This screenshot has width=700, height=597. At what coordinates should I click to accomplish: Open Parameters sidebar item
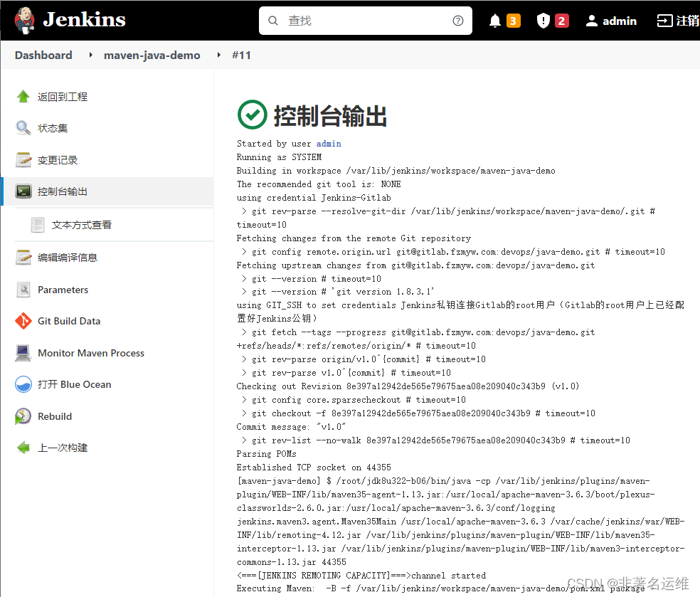point(63,290)
